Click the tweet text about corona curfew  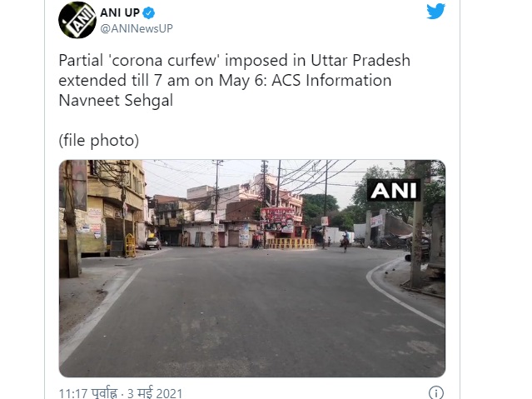235,80
